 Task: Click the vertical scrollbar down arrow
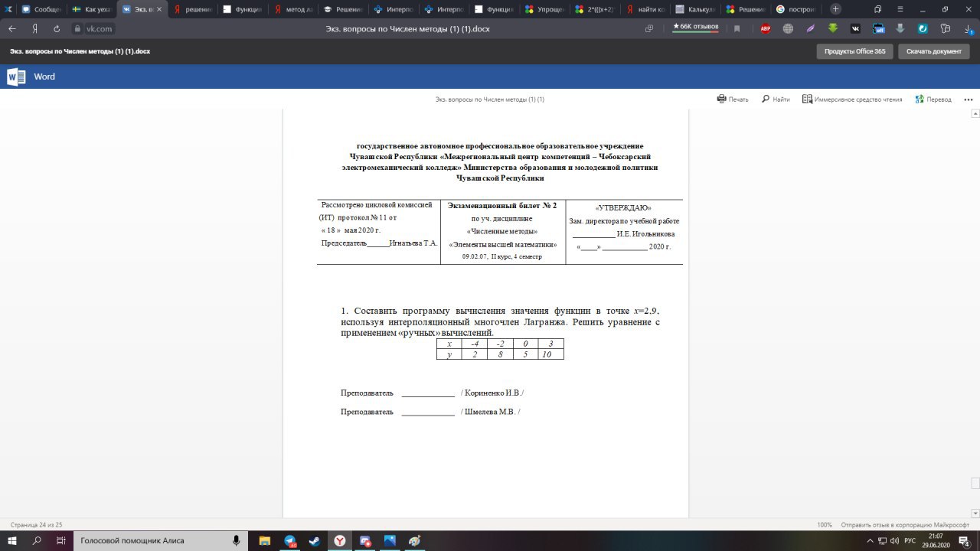tap(975, 513)
